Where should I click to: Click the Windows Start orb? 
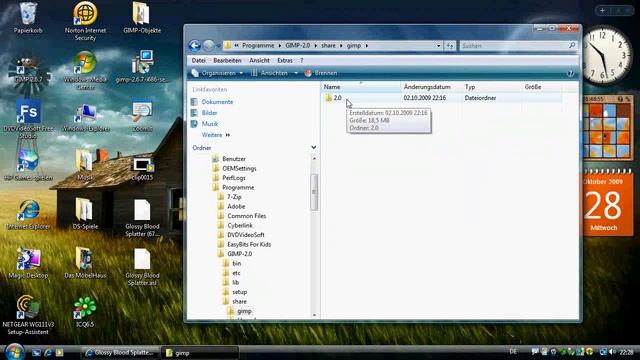point(15,351)
